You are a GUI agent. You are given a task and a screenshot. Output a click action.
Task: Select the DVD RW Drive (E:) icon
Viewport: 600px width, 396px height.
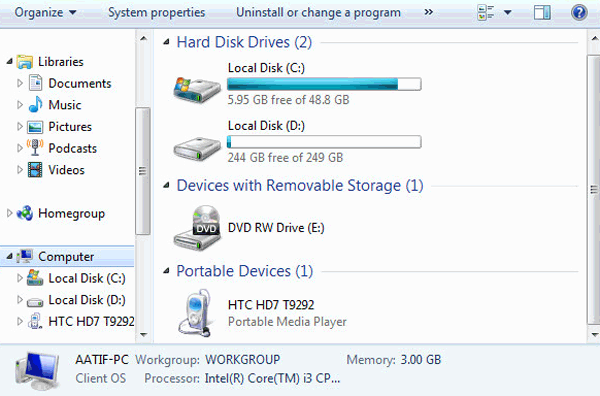coord(197,227)
